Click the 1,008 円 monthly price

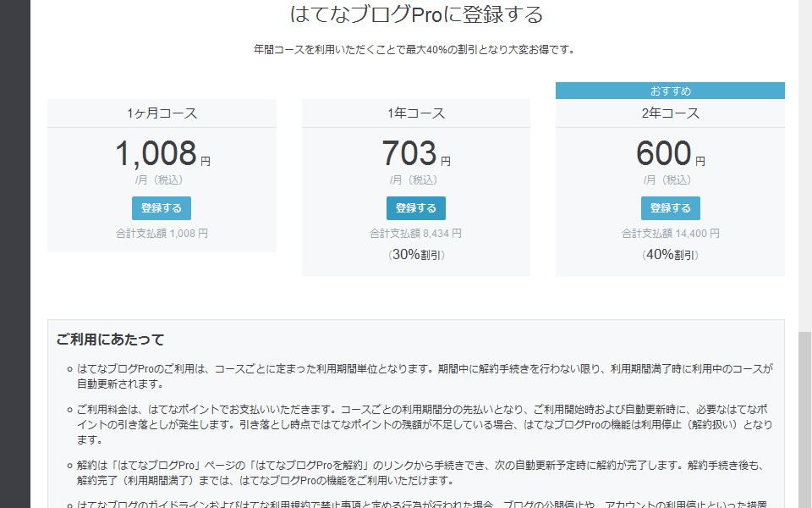point(162,153)
